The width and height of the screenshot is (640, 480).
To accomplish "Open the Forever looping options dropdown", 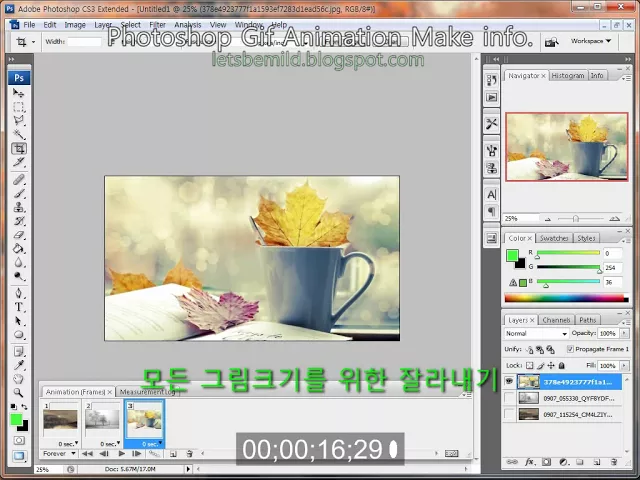I will coord(60,453).
